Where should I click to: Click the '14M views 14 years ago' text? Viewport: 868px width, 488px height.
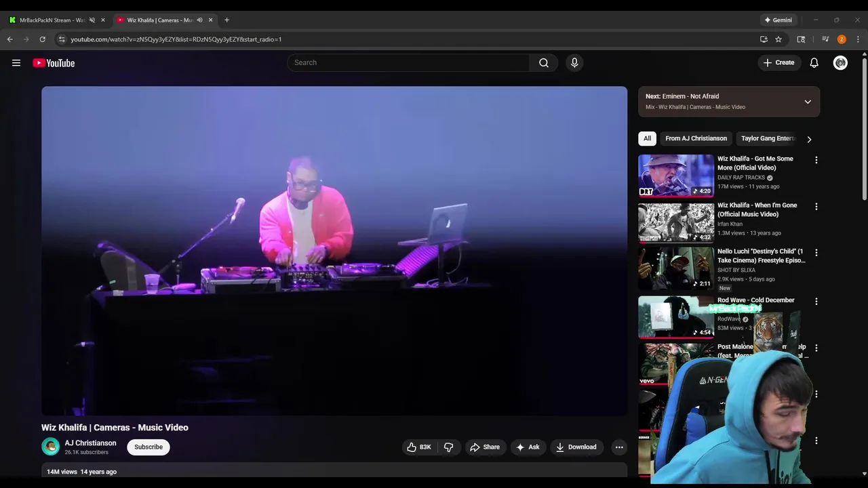[x=81, y=472]
